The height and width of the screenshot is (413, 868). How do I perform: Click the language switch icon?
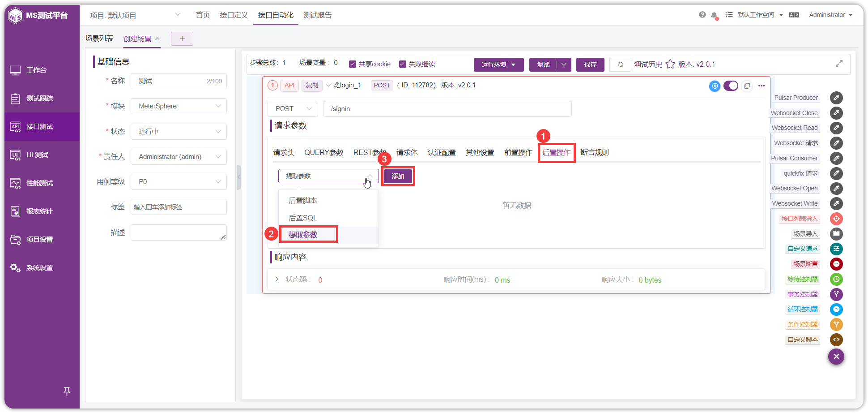[794, 15]
